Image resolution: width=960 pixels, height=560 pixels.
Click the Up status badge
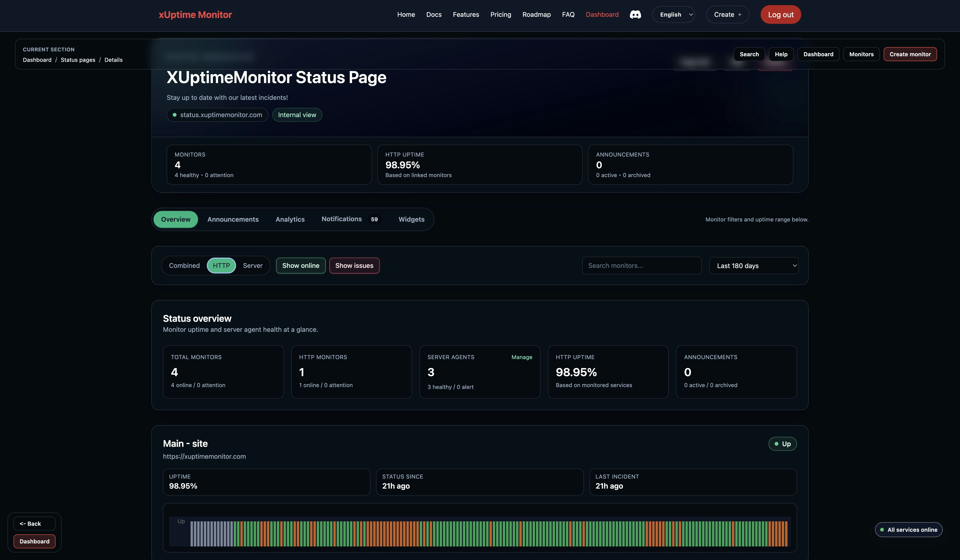(x=783, y=444)
